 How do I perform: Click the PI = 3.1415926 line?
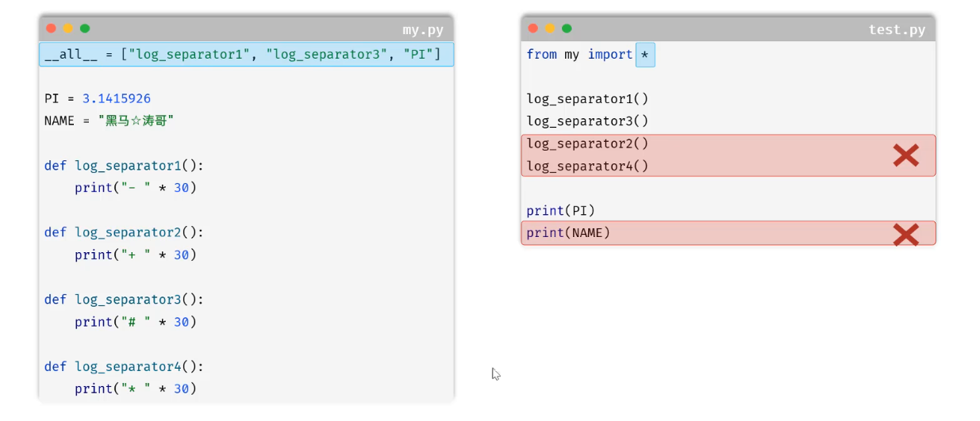tap(98, 98)
